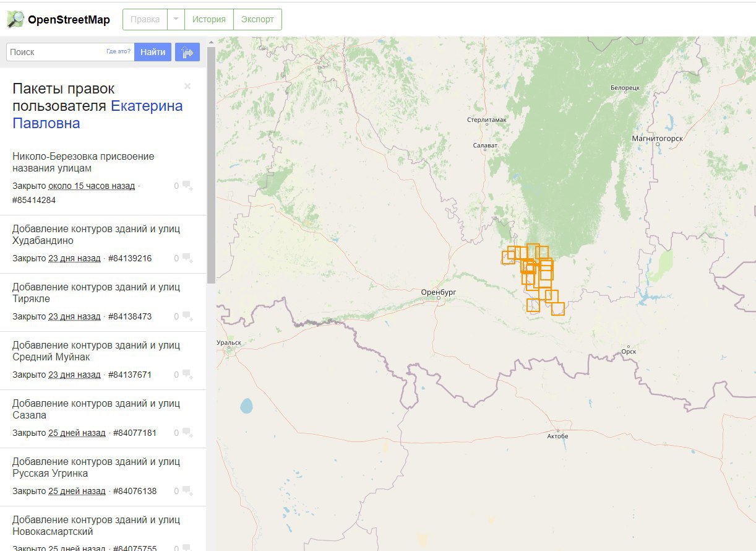This screenshot has height=551, width=756.
Task: Click Орск city label on map
Action: point(629,352)
